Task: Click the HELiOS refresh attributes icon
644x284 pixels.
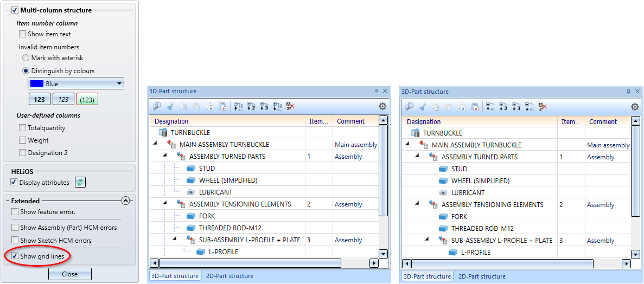Action: click(x=80, y=183)
